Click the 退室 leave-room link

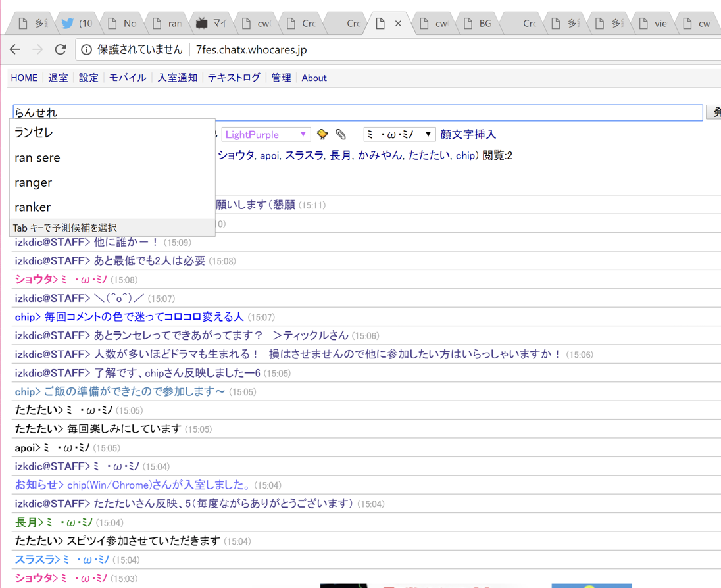pos(58,78)
